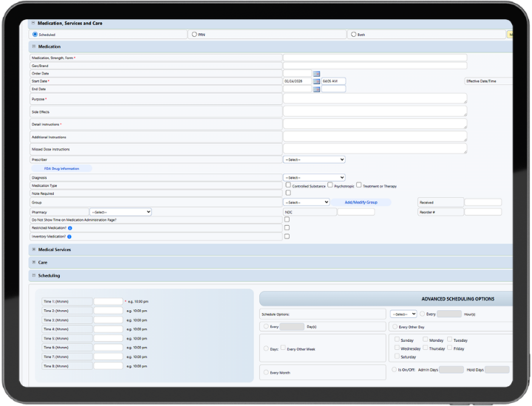Select the Scheduled radio option
This screenshot has height=406, width=532.
tap(35, 35)
